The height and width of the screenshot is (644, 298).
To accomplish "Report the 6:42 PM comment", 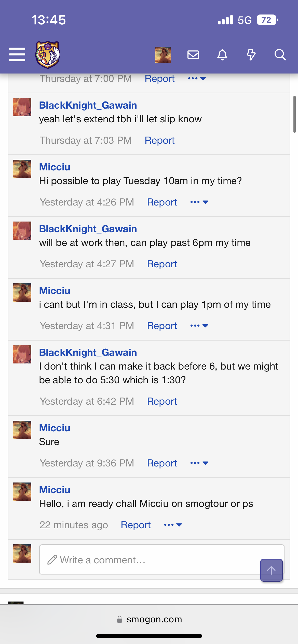I will click(162, 401).
